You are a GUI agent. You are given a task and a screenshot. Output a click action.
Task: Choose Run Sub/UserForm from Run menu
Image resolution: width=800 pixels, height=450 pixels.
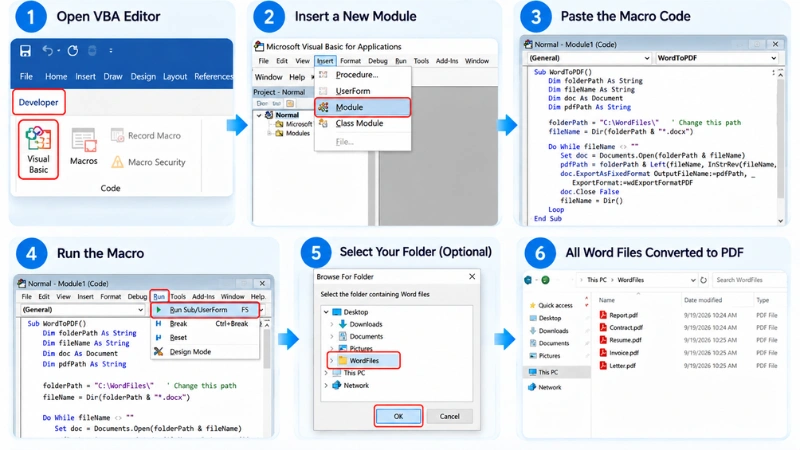(205, 310)
